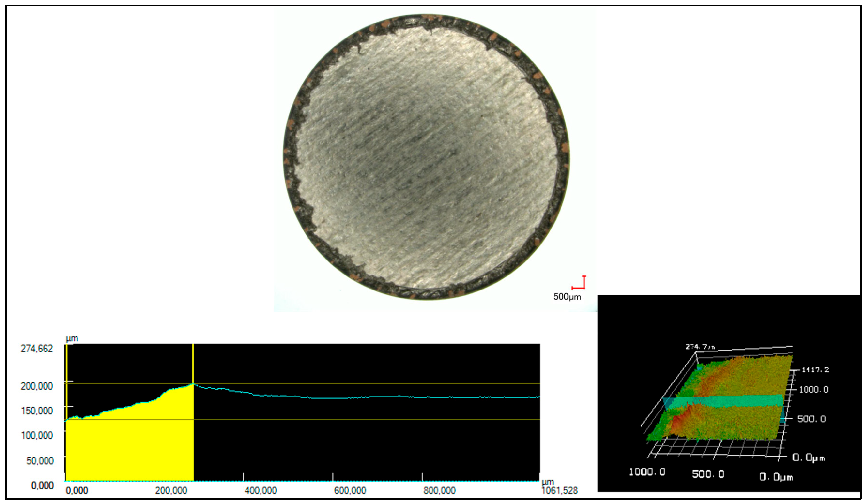Click the 400,000 x-axis tick label
The width and height of the screenshot is (868, 504).
[261, 490]
